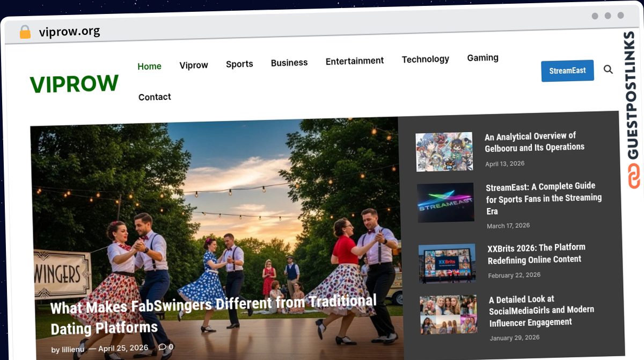Image resolution: width=644 pixels, height=360 pixels.
Task: Click the April 13, 2026 date text
Action: [505, 163]
